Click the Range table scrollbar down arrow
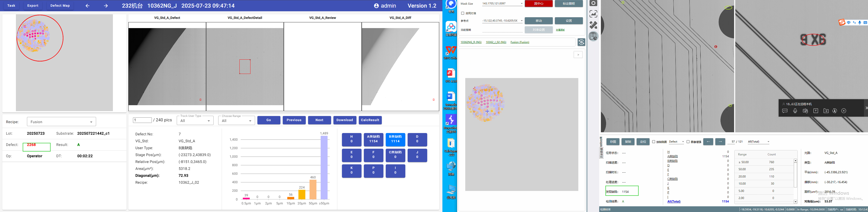Screen dimensions: 868x212 [796, 202]
